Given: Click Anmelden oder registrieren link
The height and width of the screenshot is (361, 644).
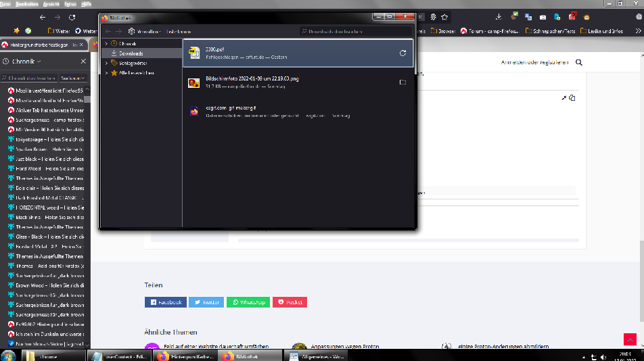Looking at the screenshot, I should pyautogui.click(x=534, y=62).
